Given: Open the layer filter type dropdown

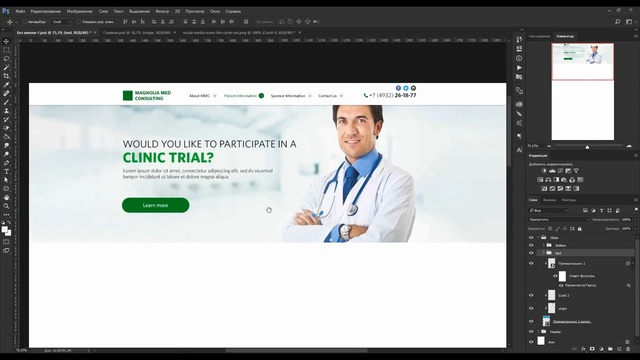Looking at the screenshot, I should (x=548, y=211).
